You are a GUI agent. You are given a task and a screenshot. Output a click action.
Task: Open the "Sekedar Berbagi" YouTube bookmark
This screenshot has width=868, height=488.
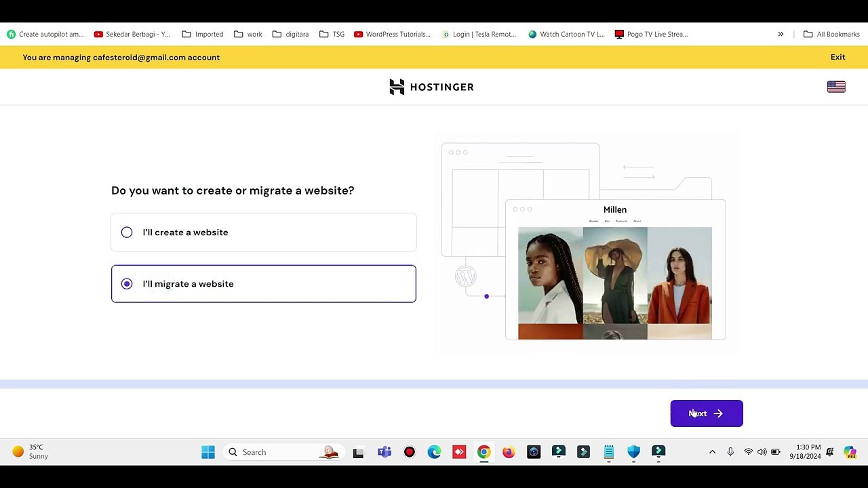(x=132, y=34)
